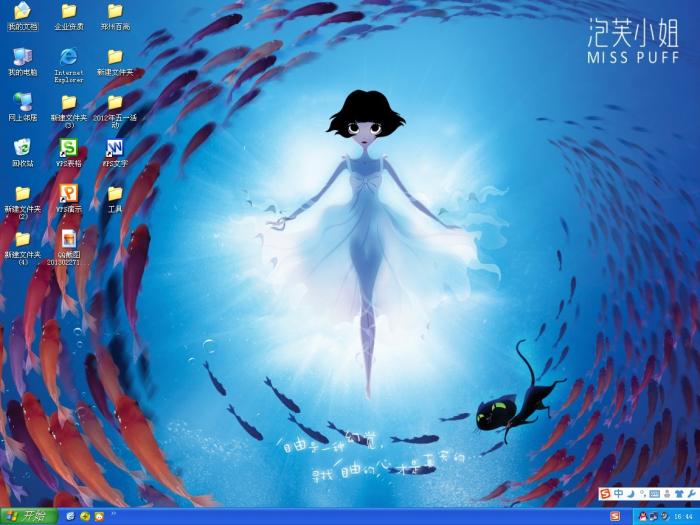Open the IME soft keyboard icon
The width and height of the screenshot is (700, 525).
(x=654, y=493)
